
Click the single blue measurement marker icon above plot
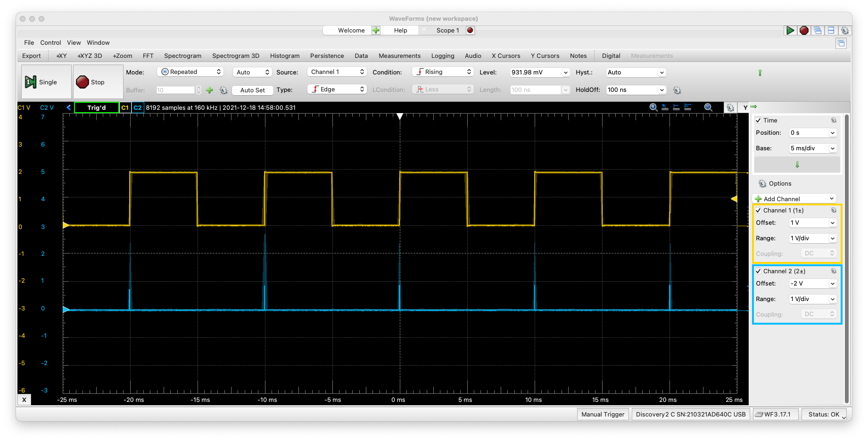click(676, 107)
